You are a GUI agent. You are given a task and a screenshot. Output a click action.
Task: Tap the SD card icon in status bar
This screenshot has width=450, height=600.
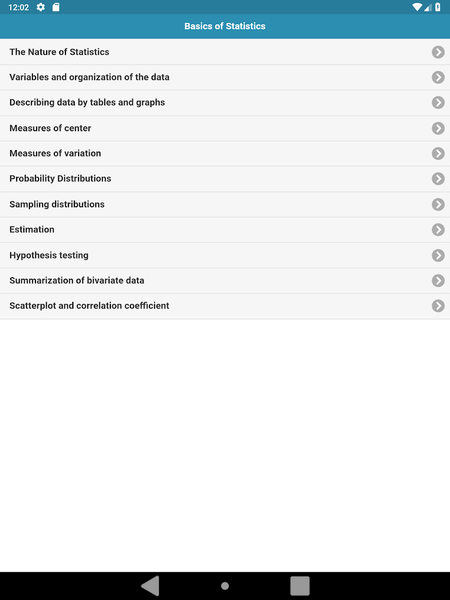(x=56, y=7)
